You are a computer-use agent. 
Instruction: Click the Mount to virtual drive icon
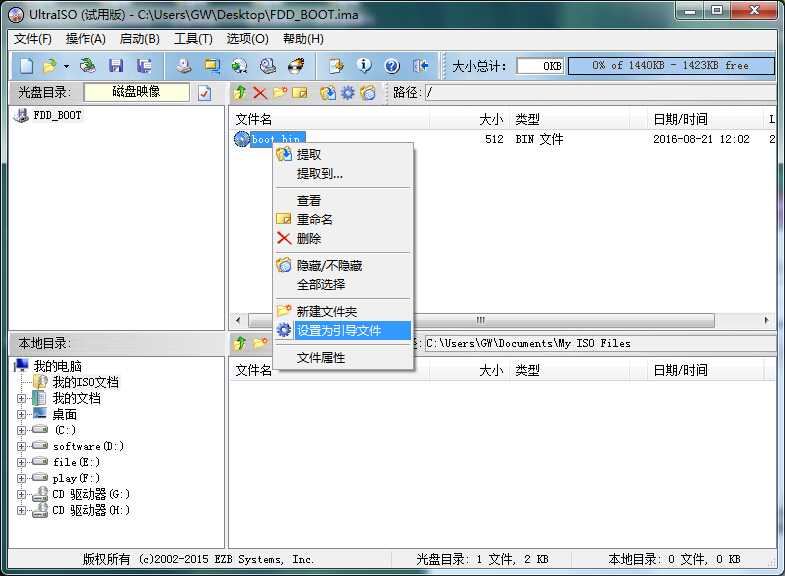tap(268, 66)
